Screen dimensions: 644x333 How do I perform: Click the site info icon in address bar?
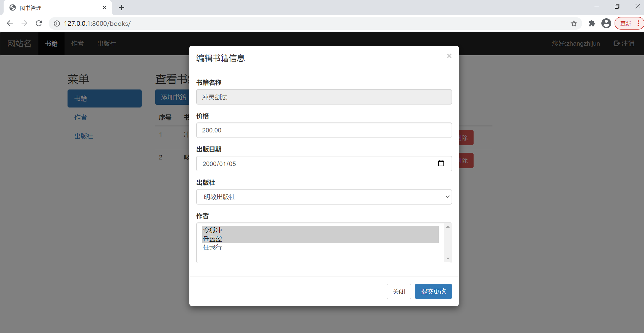pos(57,23)
